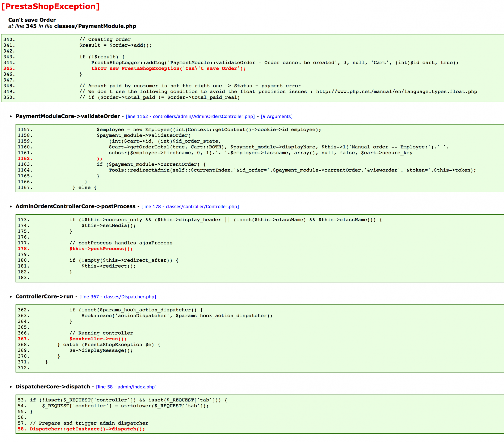Screen dimensions: 504x442
Task: Click line 369 $e->displayMessage(); code
Action: click(x=101, y=351)
